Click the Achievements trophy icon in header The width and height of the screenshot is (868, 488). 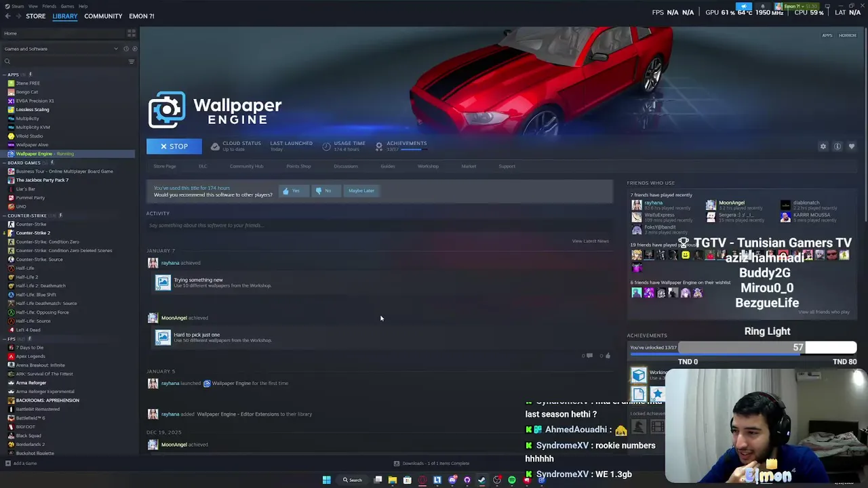(379, 146)
